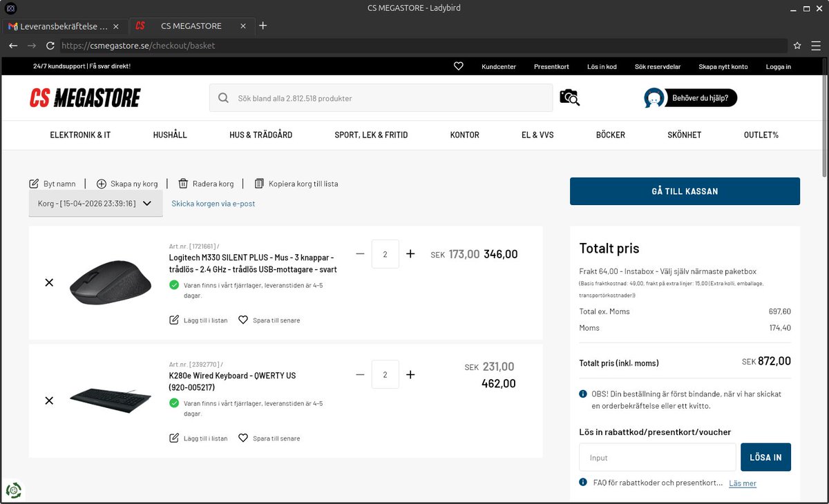Click the M330 mouse quantity field

[x=385, y=254]
